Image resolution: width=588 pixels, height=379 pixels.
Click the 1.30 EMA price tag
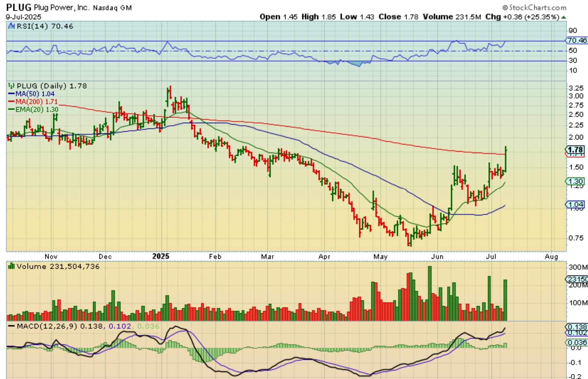pyautogui.click(x=576, y=181)
